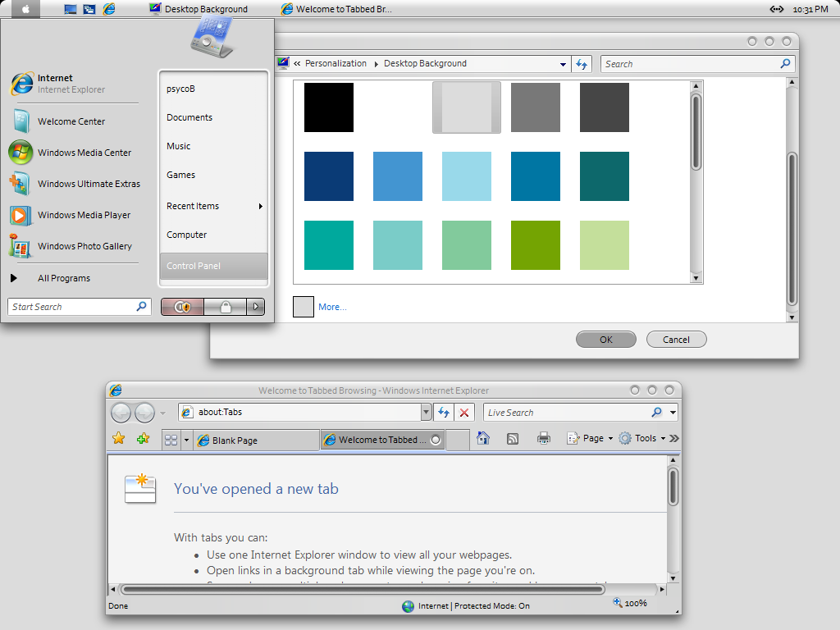Click Add to Favorites icon
This screenshot has height=630, width=840.
tap(143, 439)
